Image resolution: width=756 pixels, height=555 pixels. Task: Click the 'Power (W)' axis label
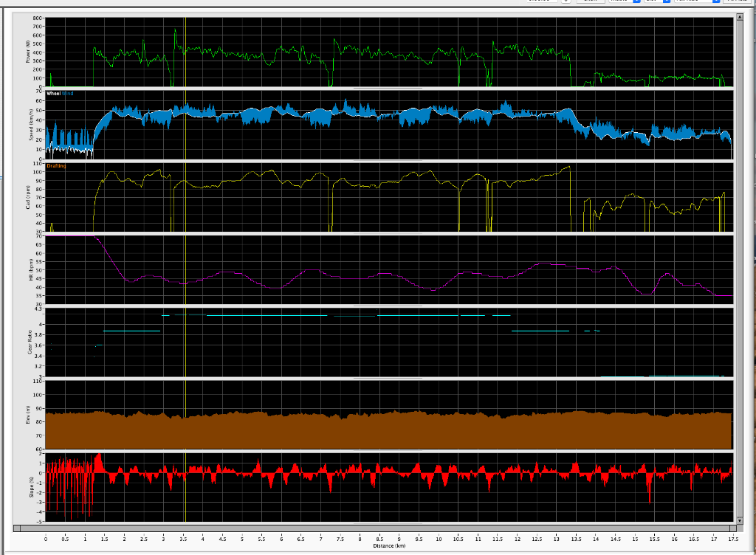[28, 52]
